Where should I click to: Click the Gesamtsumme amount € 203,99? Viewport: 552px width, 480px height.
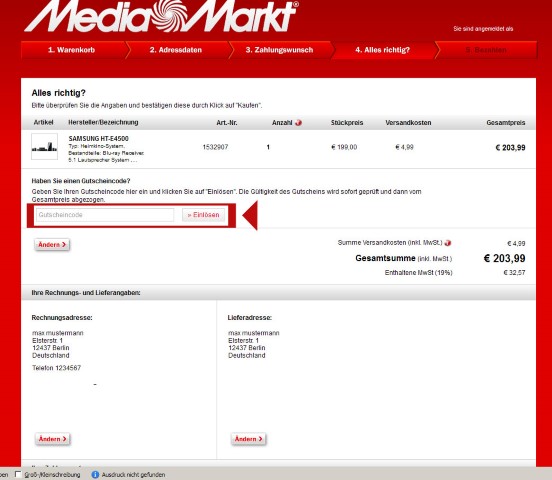point(504,258)
